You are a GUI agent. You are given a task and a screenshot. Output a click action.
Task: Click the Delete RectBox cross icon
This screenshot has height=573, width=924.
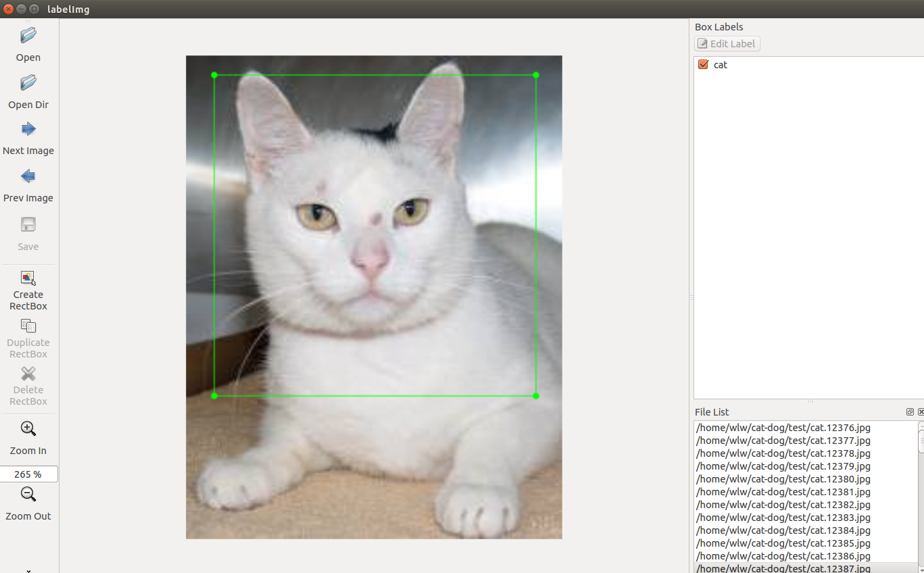click(28, 374)
